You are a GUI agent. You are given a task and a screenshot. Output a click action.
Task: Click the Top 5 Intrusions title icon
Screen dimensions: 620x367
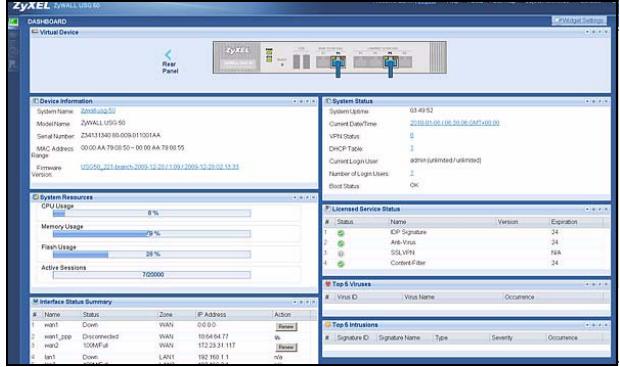[327, 325]
